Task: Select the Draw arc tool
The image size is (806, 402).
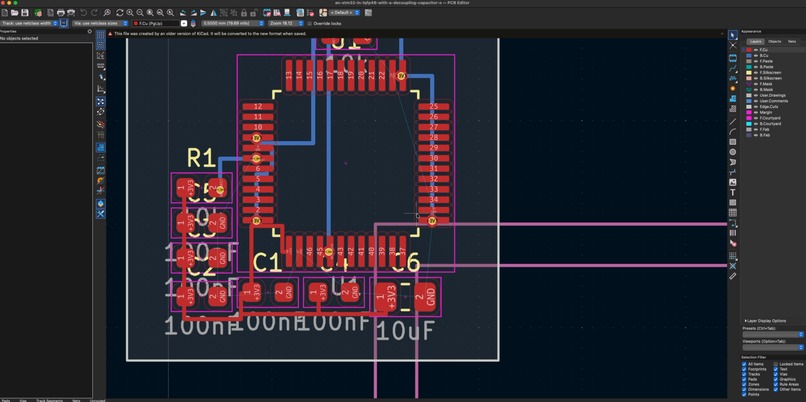Action: pos(733,132)
